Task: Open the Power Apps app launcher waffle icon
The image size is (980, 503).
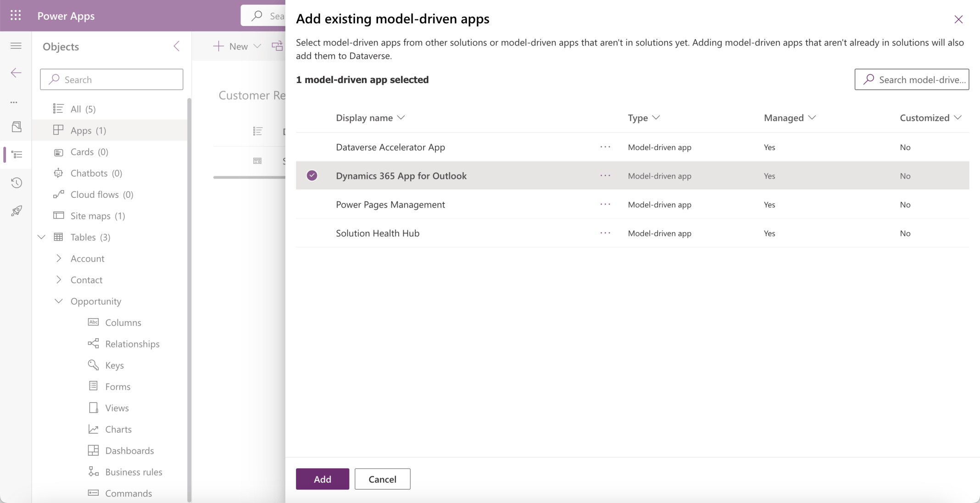Action: coord(16,15)
